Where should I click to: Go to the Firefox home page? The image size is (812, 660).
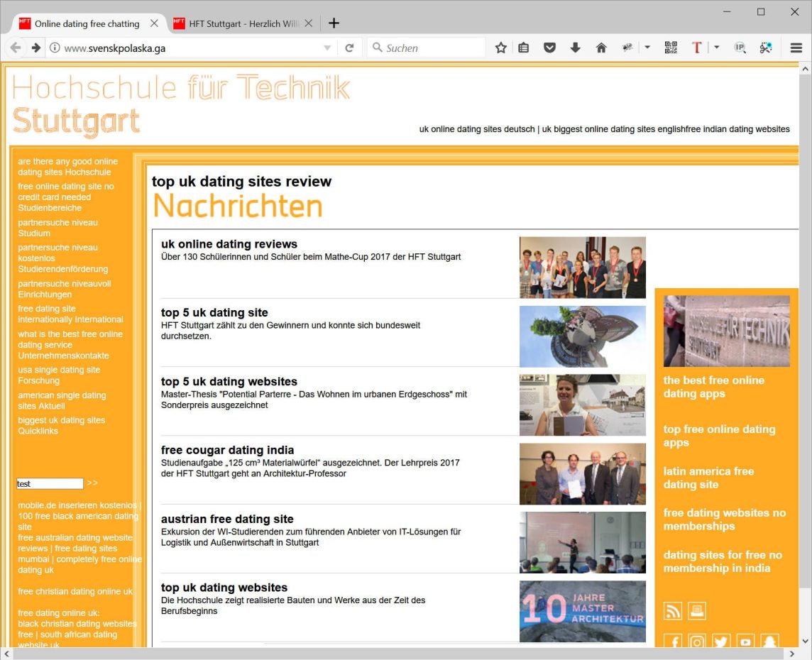(x=600, y=48)
